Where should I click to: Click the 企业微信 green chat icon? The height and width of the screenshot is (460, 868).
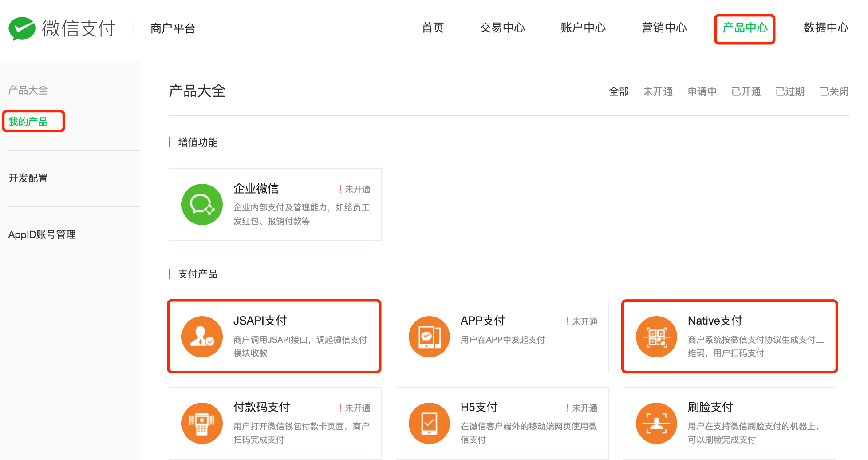click(202, 204)
